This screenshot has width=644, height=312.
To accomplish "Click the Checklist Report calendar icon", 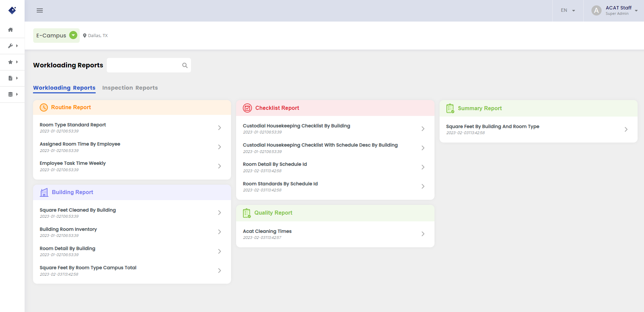I will pyautogui.click(x=248, y=108).
